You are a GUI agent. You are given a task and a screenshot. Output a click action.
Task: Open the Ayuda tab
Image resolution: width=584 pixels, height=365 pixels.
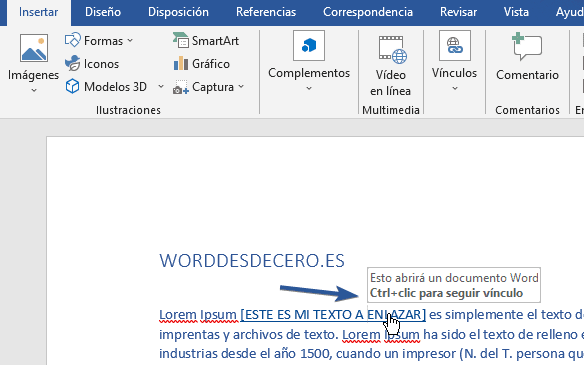click(x=569, y=12)
